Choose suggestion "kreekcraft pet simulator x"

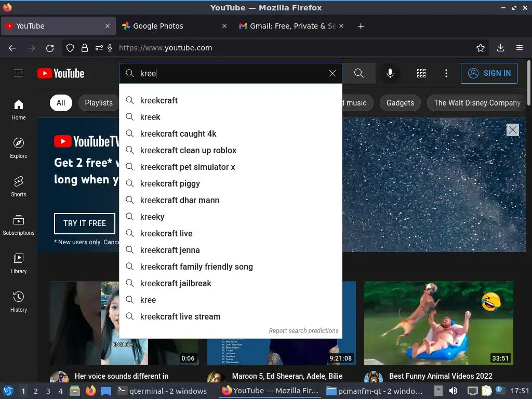point(231,167)
